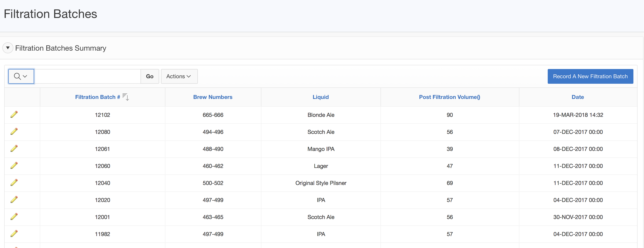Edit batch 12020 using its pencil icon
644x248 pixels.
click(14, 199)
